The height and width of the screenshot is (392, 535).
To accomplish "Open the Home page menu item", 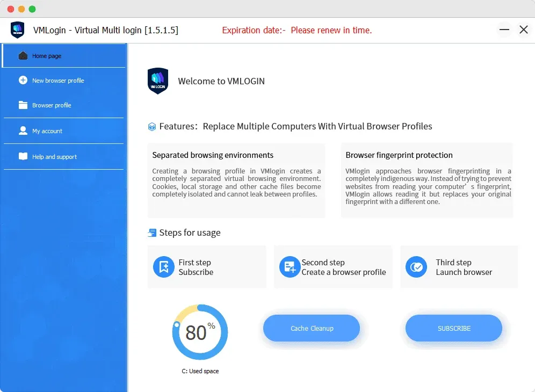I will (x=64, y=56).
